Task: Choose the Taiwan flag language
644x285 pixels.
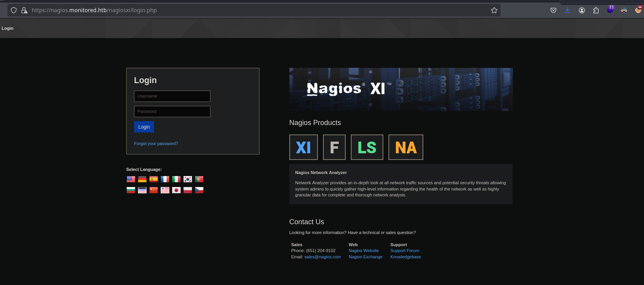Action: [x=165, y=190]
